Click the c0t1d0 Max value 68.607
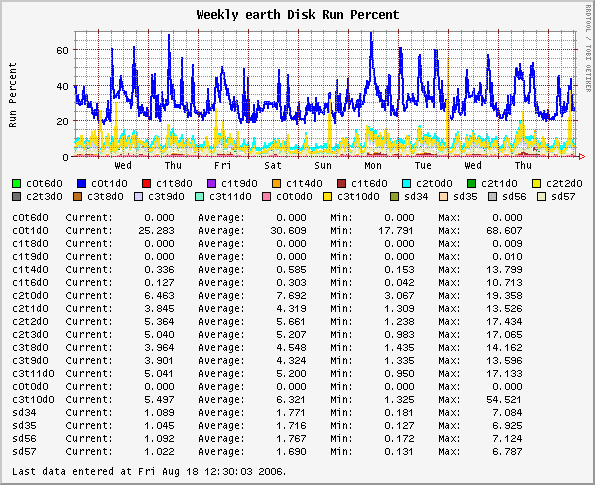Image resolution: width=595 pixels, height=485 pixels. tap(504, 231)
